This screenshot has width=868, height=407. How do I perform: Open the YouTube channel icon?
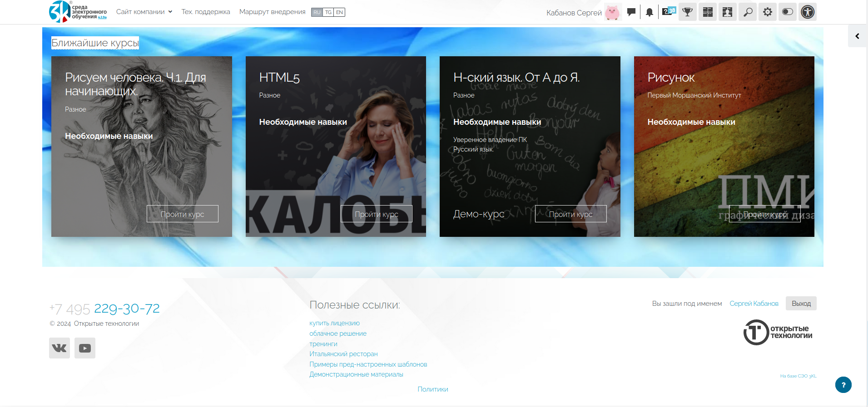pyautogui.click(x=85, y=348)
